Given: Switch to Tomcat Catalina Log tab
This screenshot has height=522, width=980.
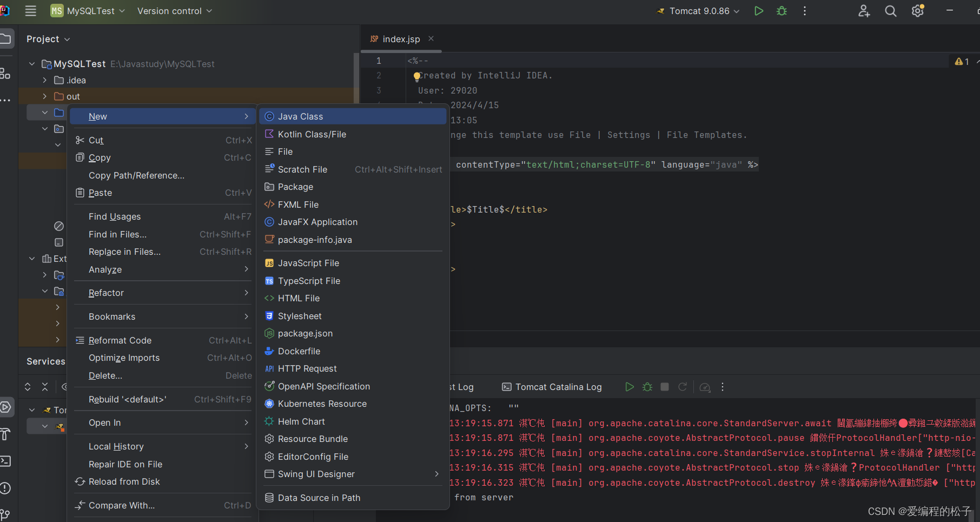Looking at the screenshot, I should click(x=552, y=387).
